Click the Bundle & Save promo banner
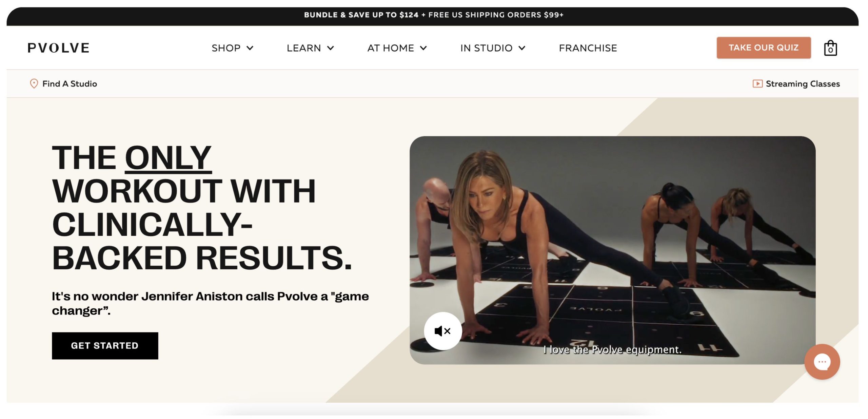868x419 pixels. (x=433, y=15)
